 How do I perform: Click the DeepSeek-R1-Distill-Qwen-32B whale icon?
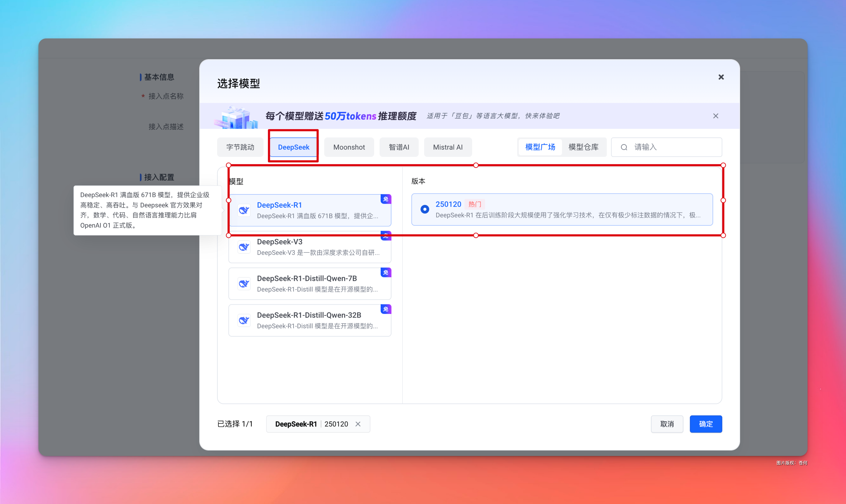pyautogui.click(x=244, y=320)
